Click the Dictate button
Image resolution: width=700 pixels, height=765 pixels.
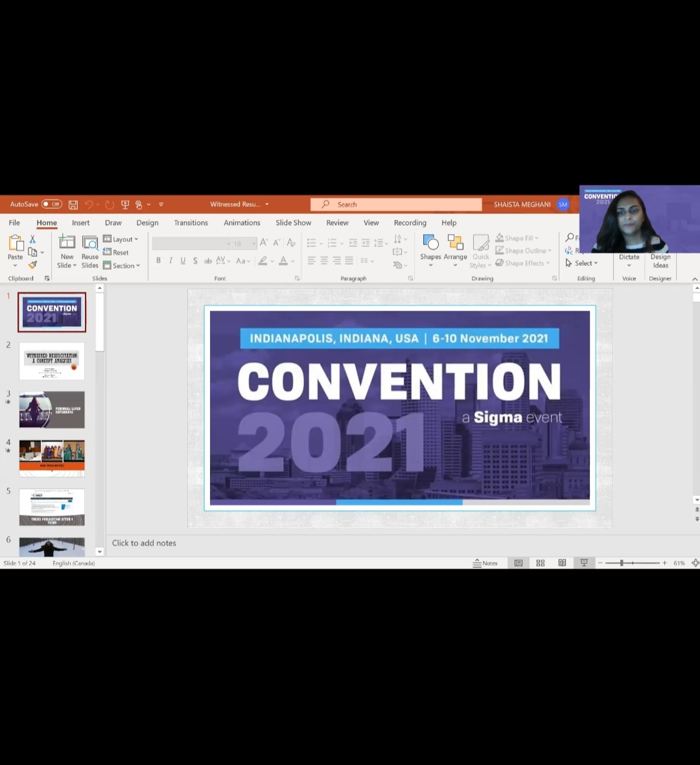629,261
